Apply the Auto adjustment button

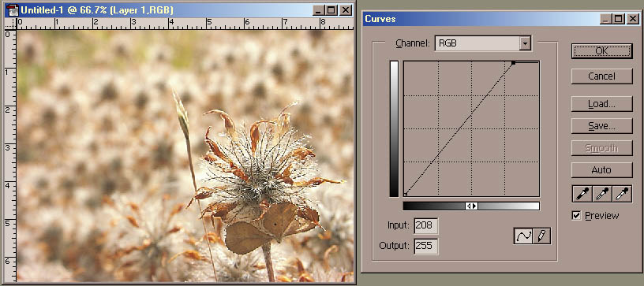pyautogui.click(x=601, y=169)
